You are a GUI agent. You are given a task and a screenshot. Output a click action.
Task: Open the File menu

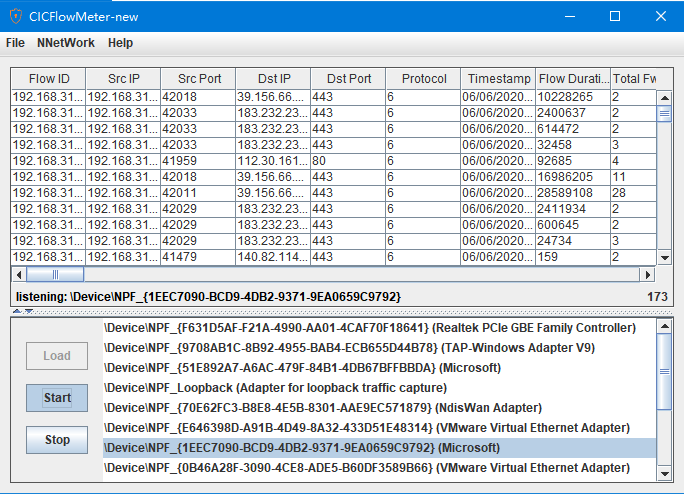tap(15, 43)
